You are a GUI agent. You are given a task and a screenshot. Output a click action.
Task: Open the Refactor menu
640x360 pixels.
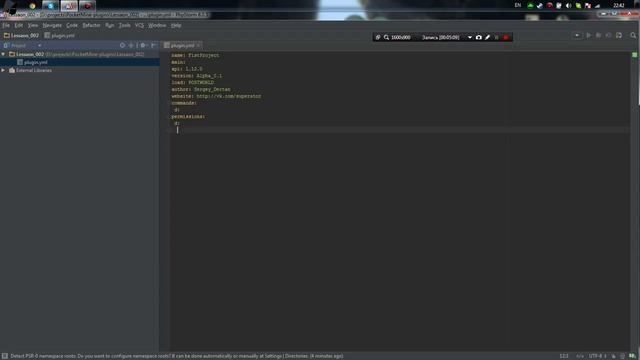click(91, 25)
